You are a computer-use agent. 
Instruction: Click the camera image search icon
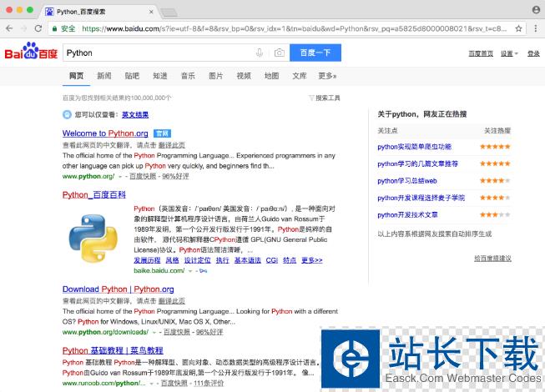click(279, 53)
